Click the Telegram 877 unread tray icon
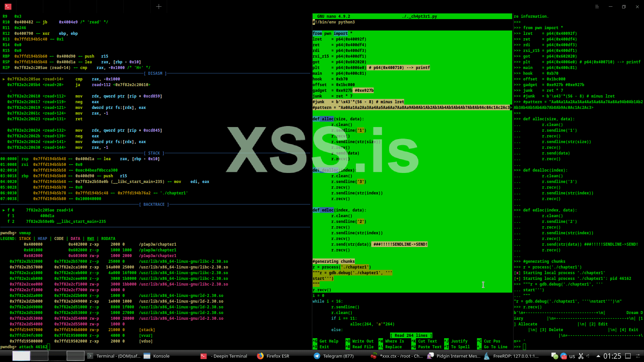This screenshot has height=362, width=644. 563,356
